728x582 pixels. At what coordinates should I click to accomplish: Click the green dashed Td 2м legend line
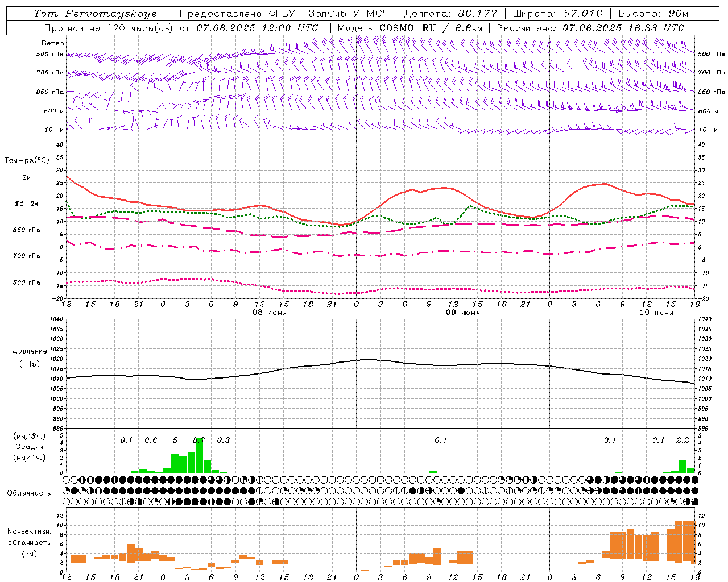coord(26,210)
